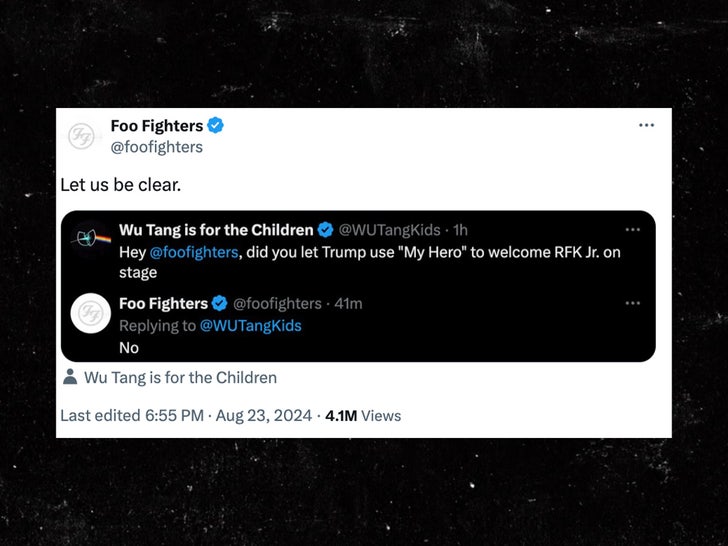Click the "41m" timestamp on the reply
This screenshot has height=546, width=728.
click(x=347, y=303)
